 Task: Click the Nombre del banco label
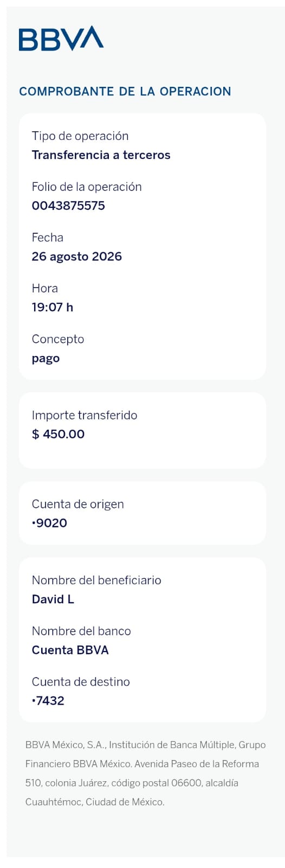click(x=81, y=631)
